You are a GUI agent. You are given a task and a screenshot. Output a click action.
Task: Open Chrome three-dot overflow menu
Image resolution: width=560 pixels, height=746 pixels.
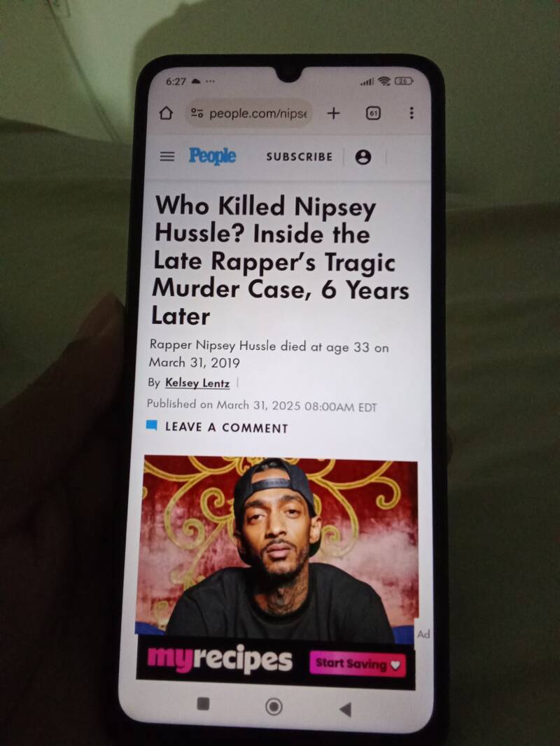coord(412,113)
